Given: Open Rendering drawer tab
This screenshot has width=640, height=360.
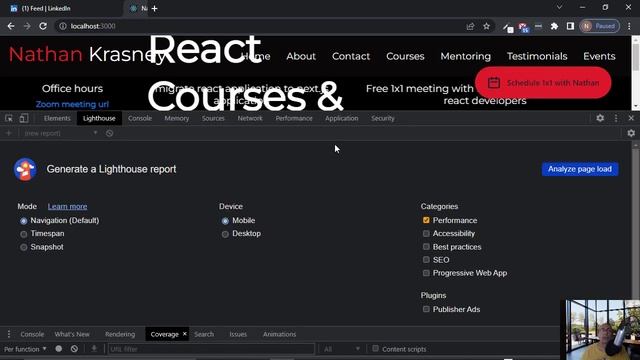Looking at the screenshot, I should point(120,334).
